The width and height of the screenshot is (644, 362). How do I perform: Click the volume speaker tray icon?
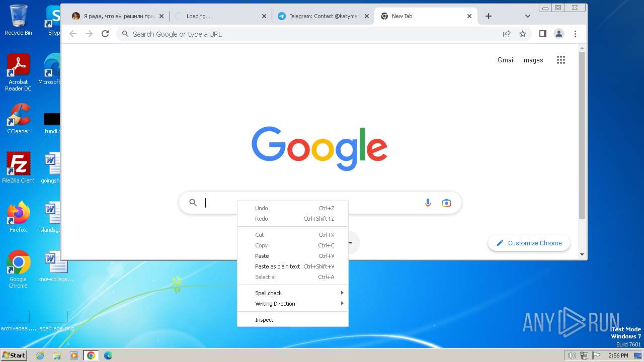click(x=572, y=355)
